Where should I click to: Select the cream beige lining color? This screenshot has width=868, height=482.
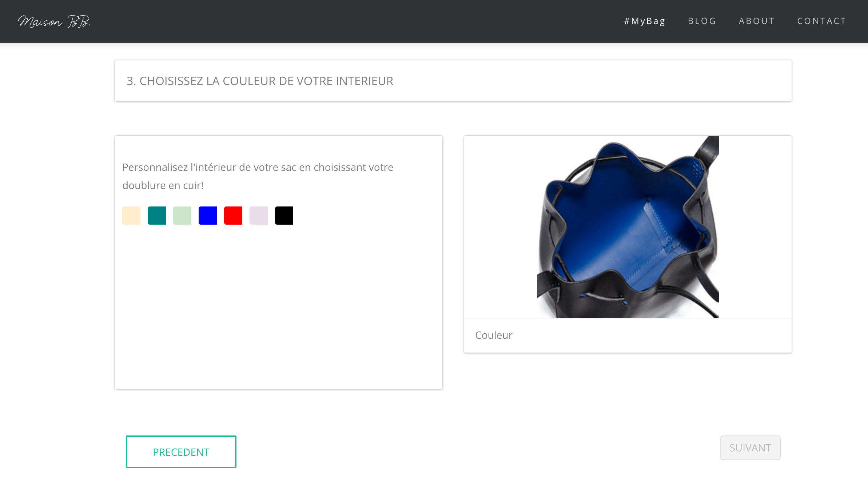(x=131, y=216)
